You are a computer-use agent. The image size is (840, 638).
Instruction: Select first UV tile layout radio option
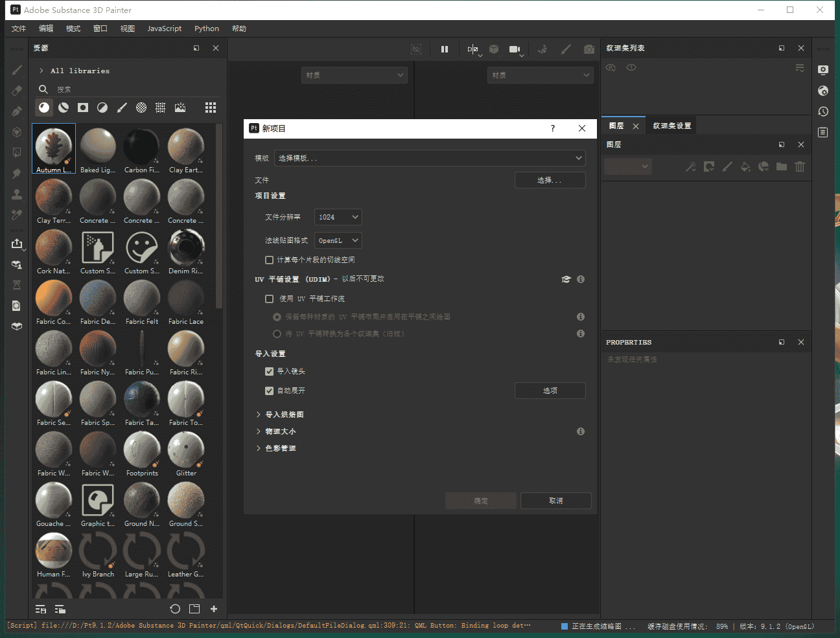[x=277, y=317]
